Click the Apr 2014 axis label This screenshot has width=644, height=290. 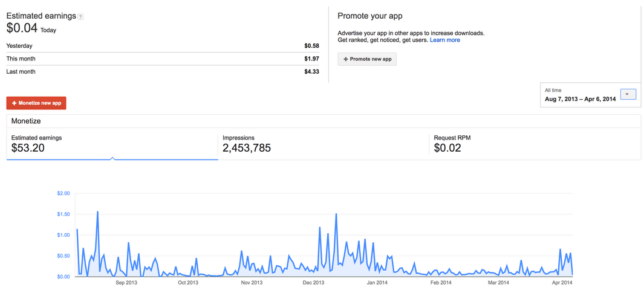(x=562, y=283)
